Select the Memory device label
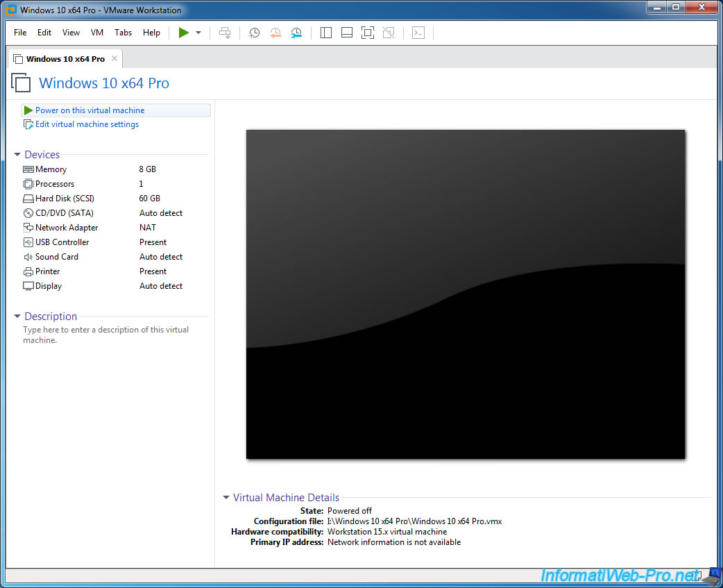The height and width of the screenshot is (588, 723). [51, 169]
